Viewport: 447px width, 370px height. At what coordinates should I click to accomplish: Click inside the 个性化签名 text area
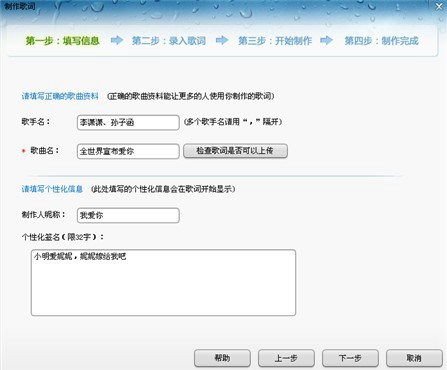163,283
